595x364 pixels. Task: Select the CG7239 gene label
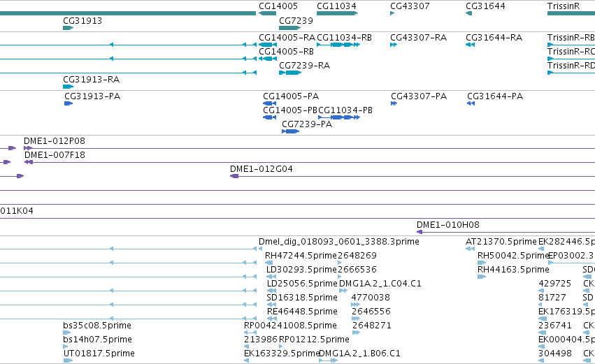pyautogui.click(x=296, y=20)
